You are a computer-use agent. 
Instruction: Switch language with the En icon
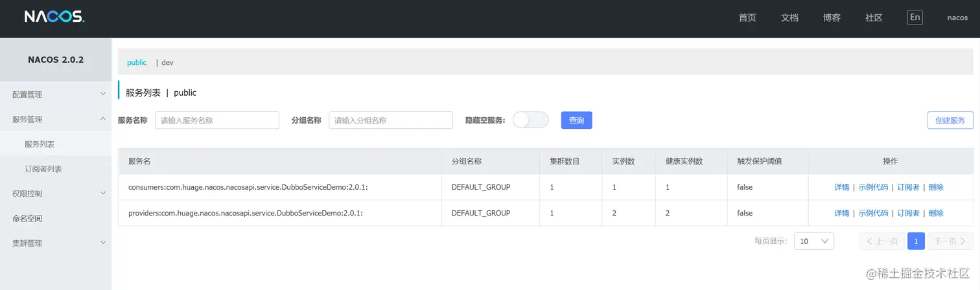[915, 17]
